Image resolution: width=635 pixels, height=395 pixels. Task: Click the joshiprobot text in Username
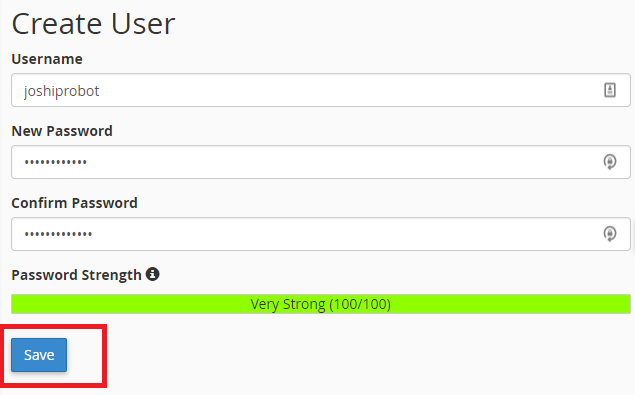(62, 91)
